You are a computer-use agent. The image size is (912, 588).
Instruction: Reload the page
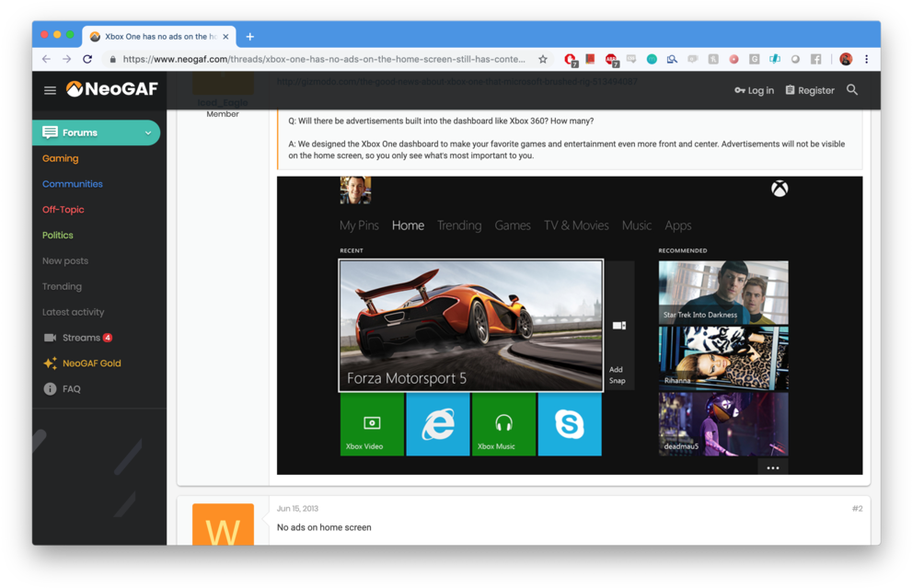[x=87, y=59]
